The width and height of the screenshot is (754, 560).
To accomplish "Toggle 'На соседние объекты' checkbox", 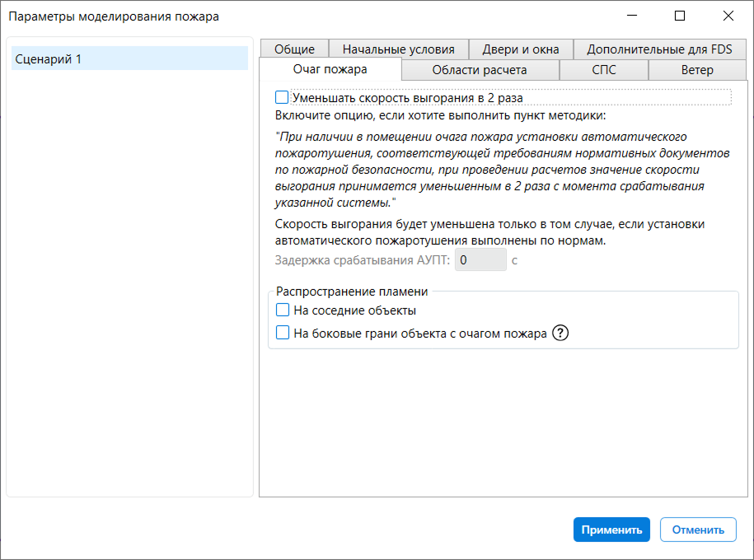I will [x=283, y=310].
